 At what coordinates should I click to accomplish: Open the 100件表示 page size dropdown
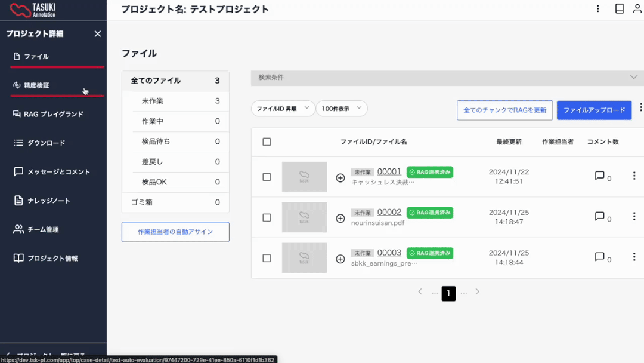pyautogui.click(x=341, y=109)
